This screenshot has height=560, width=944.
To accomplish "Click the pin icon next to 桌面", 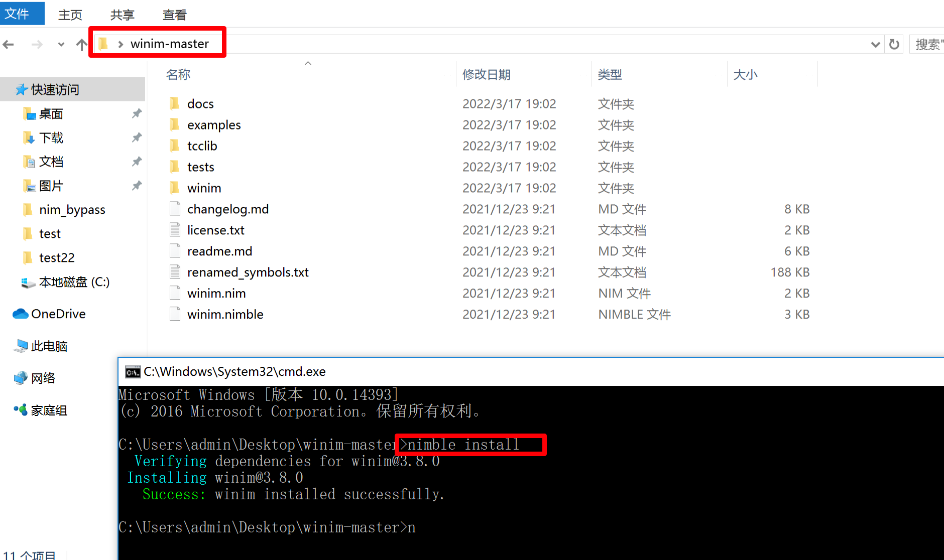I will [137, 113].
